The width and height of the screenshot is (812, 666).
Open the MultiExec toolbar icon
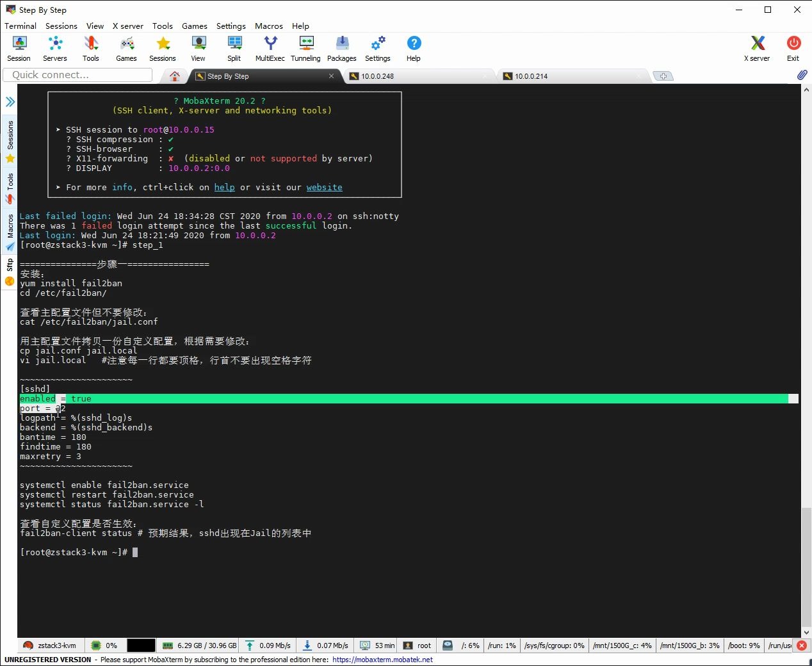(x=270, y=49)
